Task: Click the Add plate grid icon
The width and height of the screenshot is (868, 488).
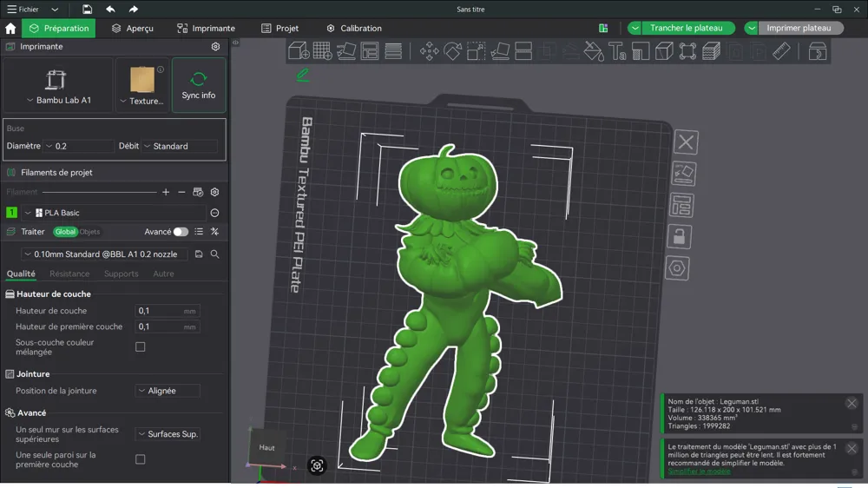Action: (322, 51)
